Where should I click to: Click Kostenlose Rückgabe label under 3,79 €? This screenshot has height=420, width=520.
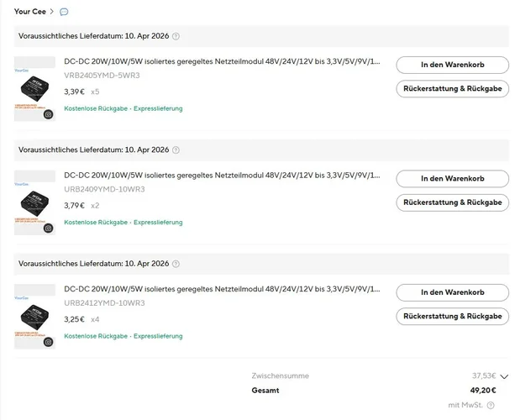(x=96, y=223)
